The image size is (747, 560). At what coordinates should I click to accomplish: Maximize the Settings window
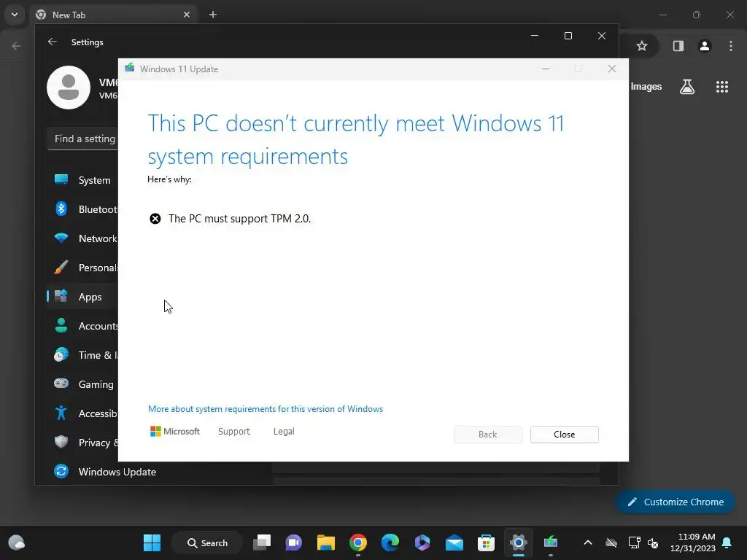click(568, 36)
